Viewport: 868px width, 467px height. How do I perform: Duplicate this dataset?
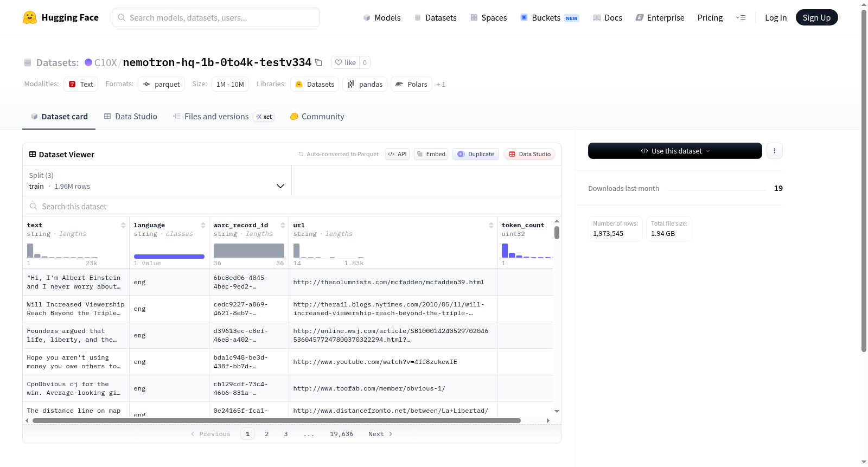click(x=475, y=154)
